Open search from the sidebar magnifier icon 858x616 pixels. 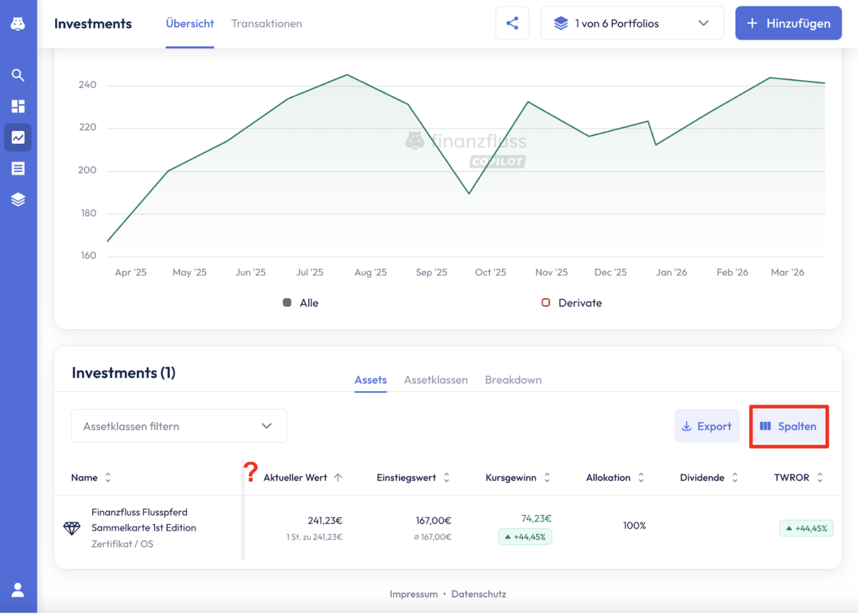click(18, 75)
